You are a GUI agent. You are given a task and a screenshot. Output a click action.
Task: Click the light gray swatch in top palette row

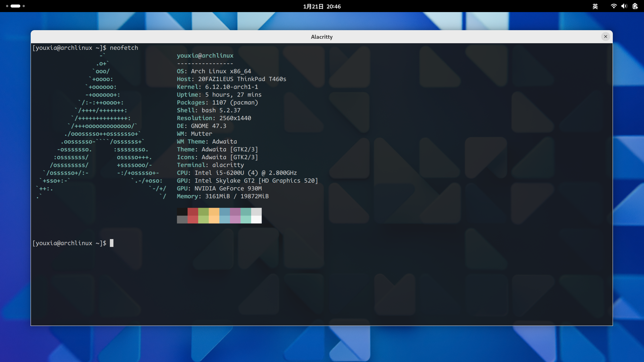coord(256,212)
